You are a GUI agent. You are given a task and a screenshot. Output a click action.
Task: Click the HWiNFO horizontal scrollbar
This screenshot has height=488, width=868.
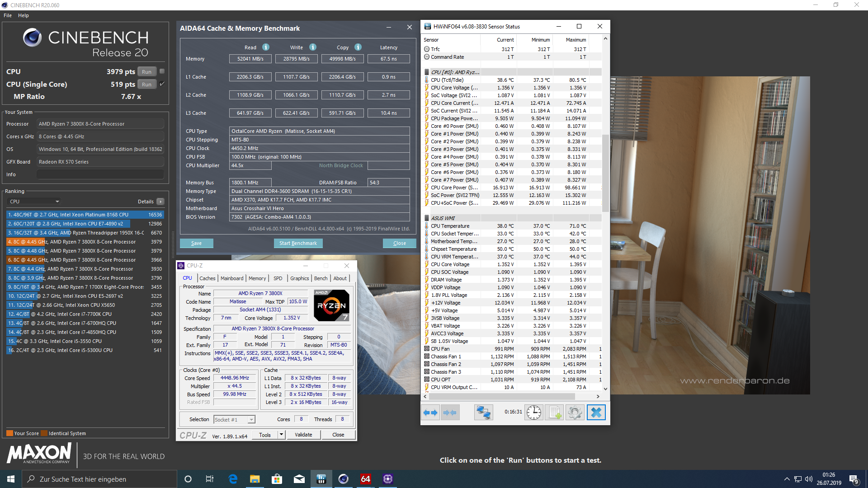click(x=502, y=396)
